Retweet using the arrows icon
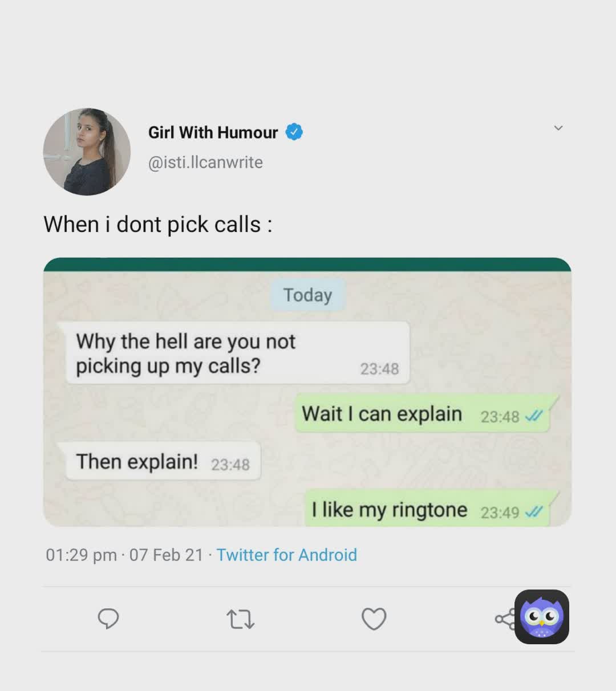The height and width of the screenshot is (691, 616). (x=240, y=619)
